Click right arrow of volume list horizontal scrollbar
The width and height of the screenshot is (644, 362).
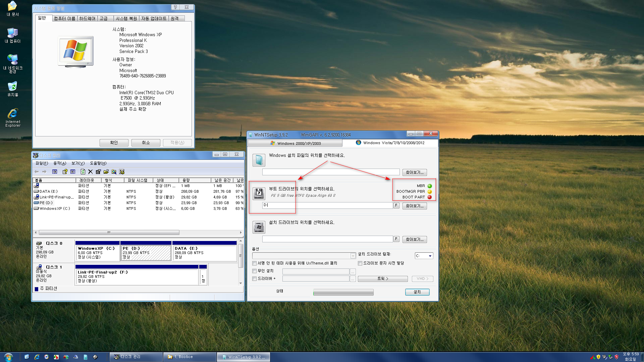click(240, 233)
